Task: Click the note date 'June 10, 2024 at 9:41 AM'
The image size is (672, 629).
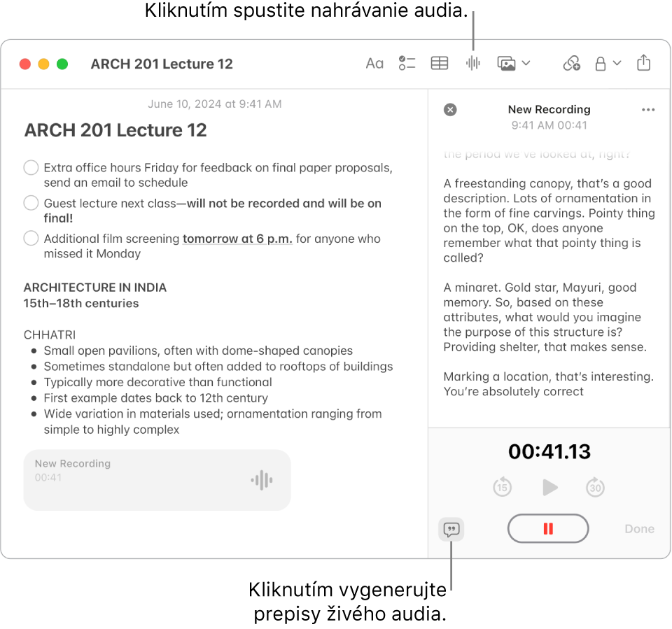Action: [x=215, y=104]
